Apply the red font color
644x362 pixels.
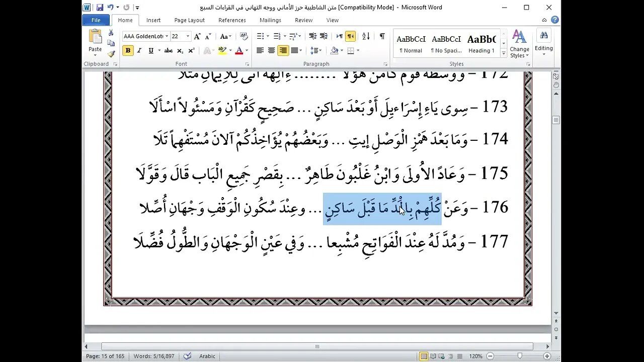(238, 50)
